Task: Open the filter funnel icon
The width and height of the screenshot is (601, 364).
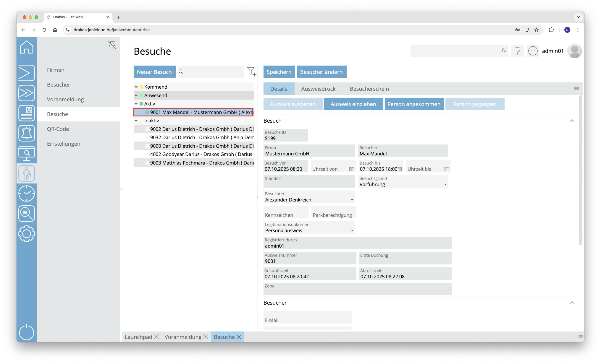Action: (x=251, y=71)
